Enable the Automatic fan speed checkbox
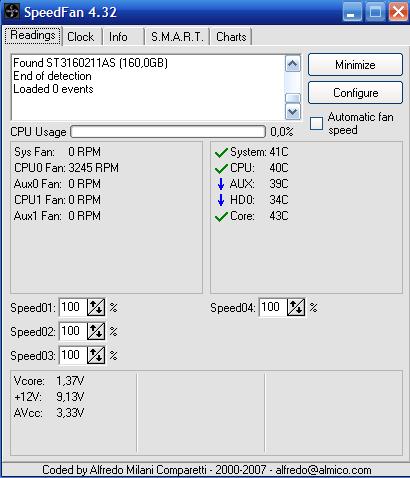 [x=316, y=123]
